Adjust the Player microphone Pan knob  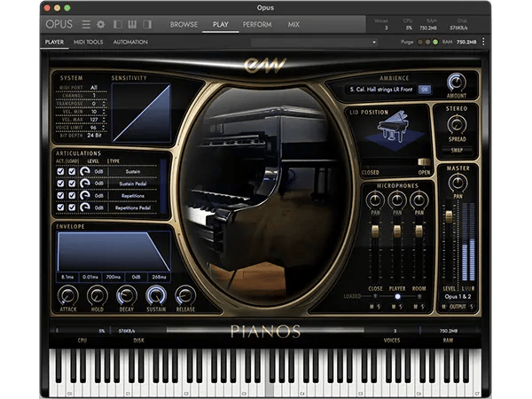click(397, 200)
